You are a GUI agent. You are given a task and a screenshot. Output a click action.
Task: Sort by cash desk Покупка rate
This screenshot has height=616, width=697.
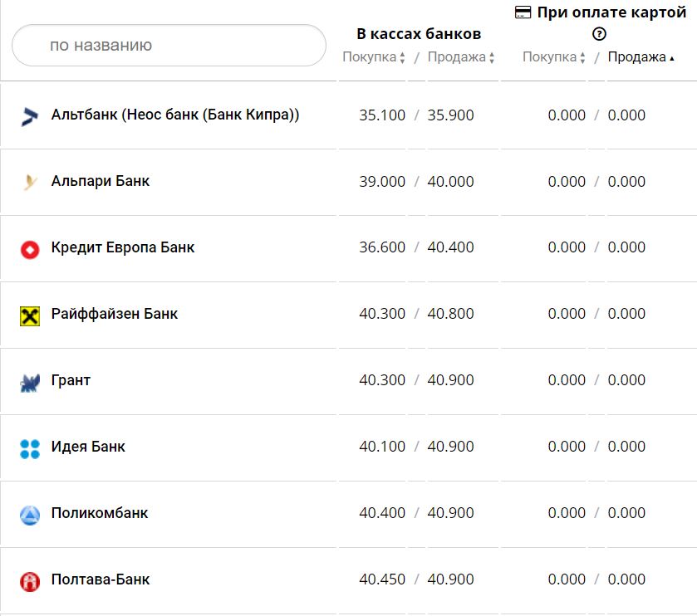pyautogui.click(x=374, y=57)
